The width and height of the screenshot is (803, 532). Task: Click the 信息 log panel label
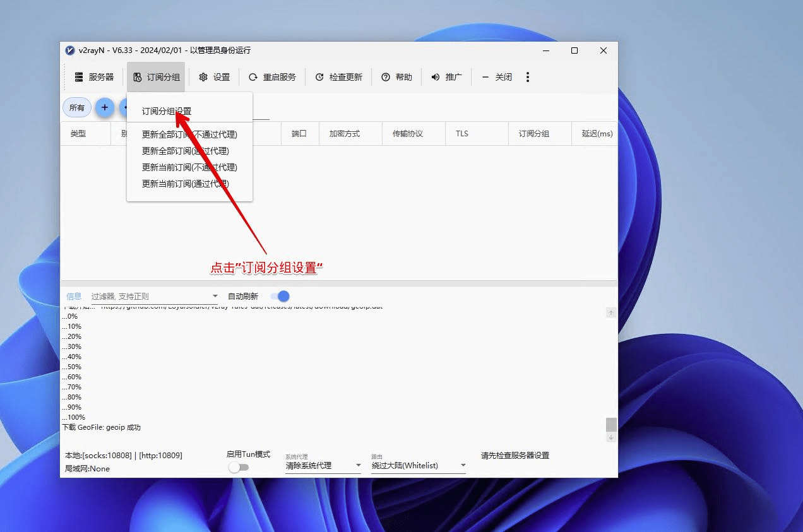coord(74,296)
